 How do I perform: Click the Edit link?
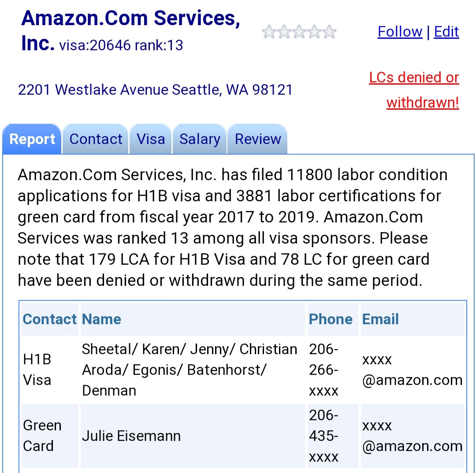pyautogui.click(x=446, y=32)
